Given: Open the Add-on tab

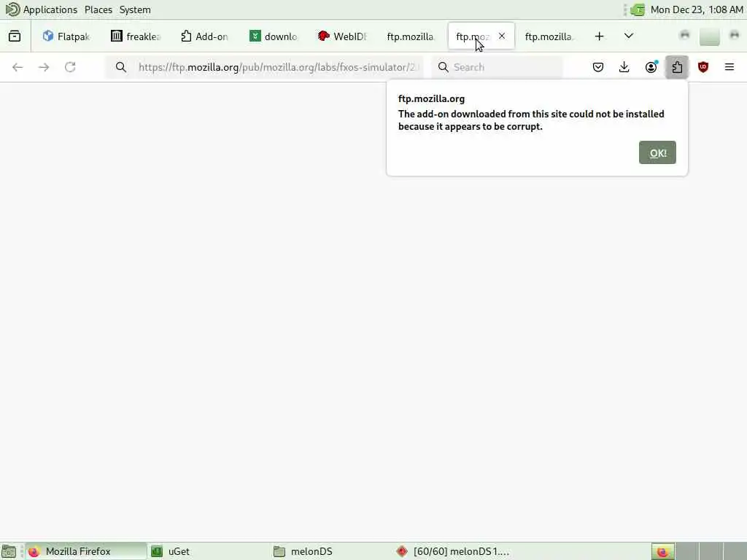Looking at the screenshot, I should pyautogui.click(x=205, y=36).
